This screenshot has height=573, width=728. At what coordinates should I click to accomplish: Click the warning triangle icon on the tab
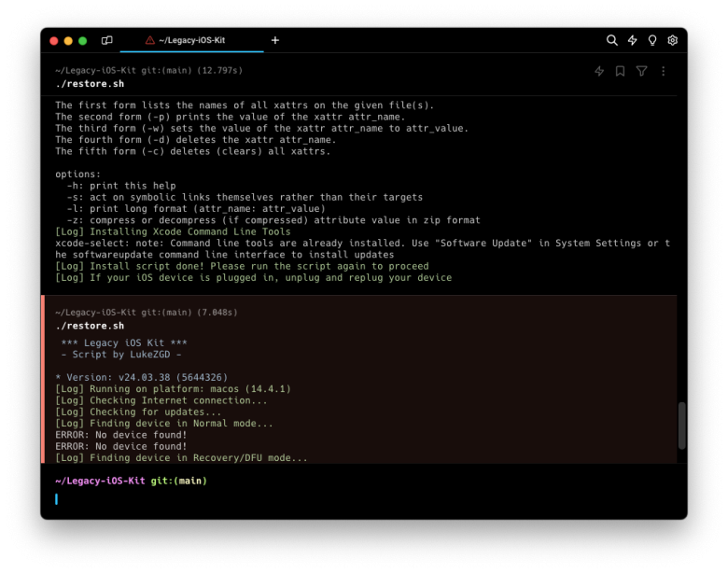pos(149,40)
